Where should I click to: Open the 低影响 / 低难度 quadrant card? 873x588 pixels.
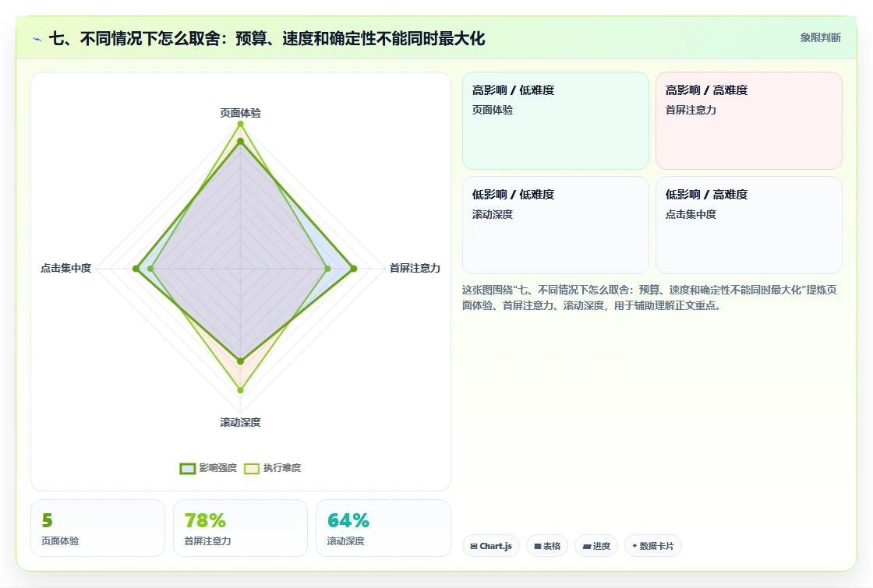point(556,225)
